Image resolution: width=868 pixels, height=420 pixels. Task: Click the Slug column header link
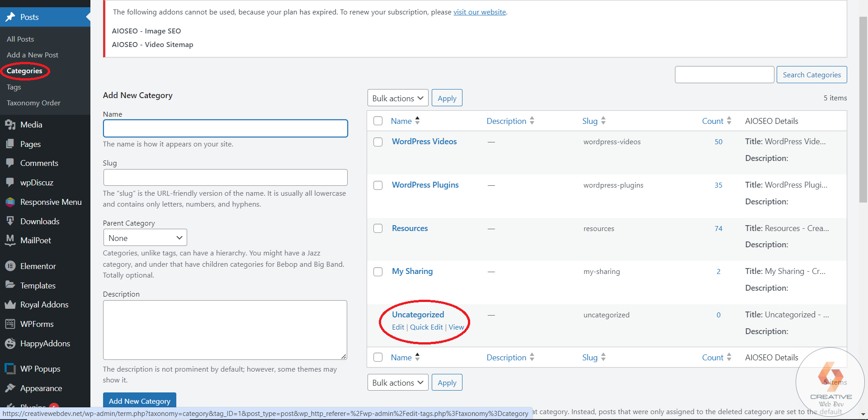coord(590,121)
